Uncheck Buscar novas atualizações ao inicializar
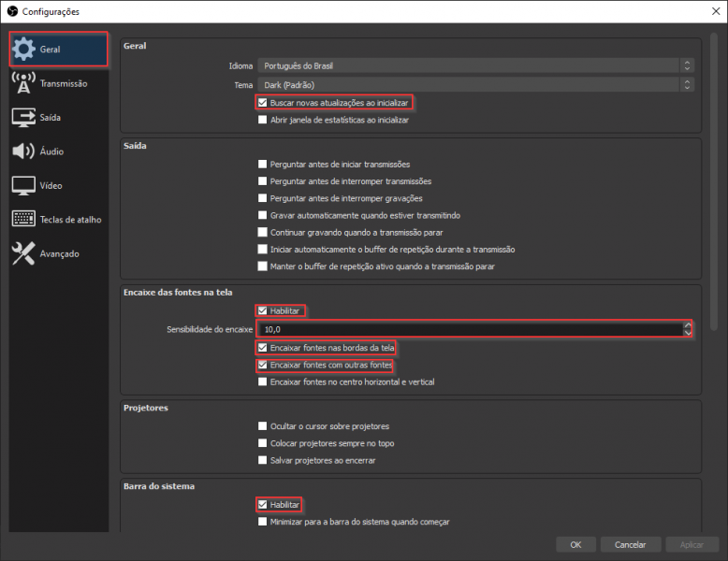Screen dimensions: 728x561 263,102
